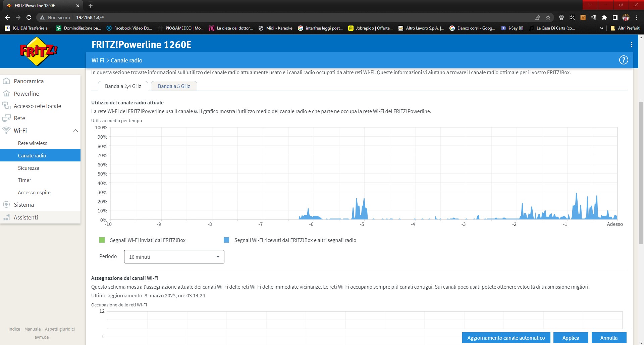Viewport: 644px width, 345px height.
Task: Open the three-dot menu in FRITZ header
Action: pos(631,45)
